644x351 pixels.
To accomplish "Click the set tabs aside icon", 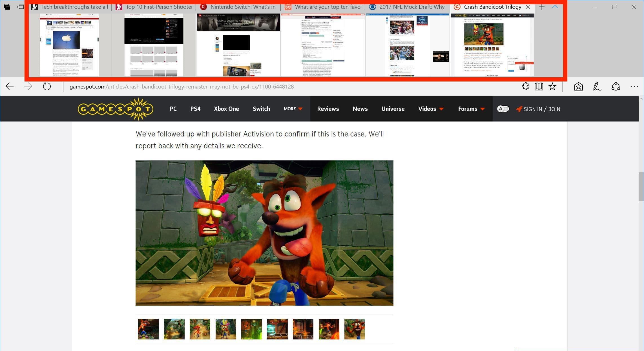I will tap(20, 7).
